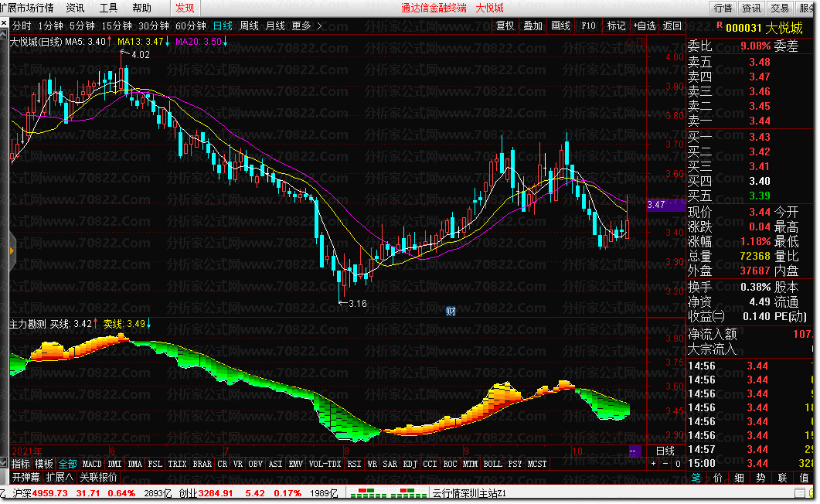Image resolution: width=820 pixels, height=504 pixels.
Task: Click the 标记 mark button
Action: pos(616,26)
